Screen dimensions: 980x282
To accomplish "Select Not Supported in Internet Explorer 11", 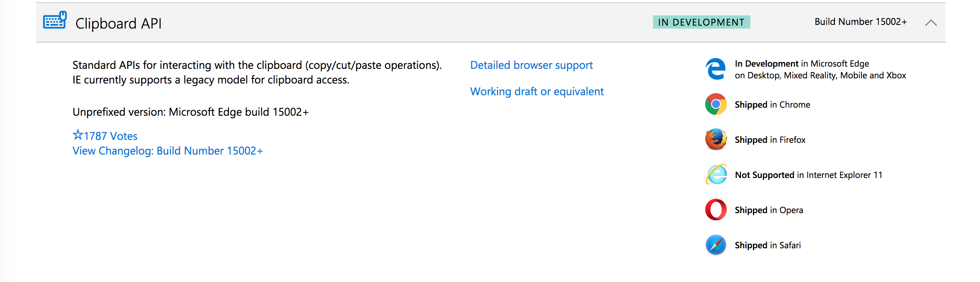I will (x=808, y=175).
